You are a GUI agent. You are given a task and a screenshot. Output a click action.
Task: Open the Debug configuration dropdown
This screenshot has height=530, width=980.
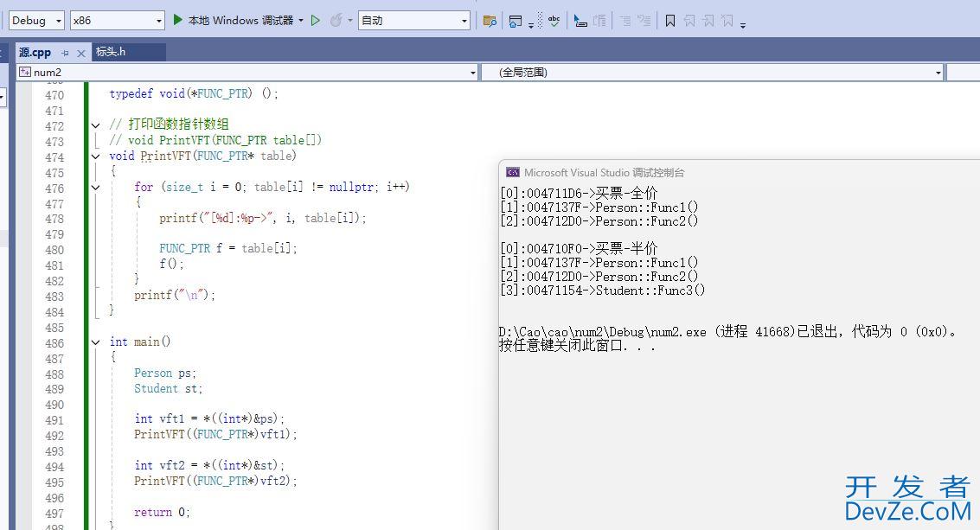tap(37, 21)
